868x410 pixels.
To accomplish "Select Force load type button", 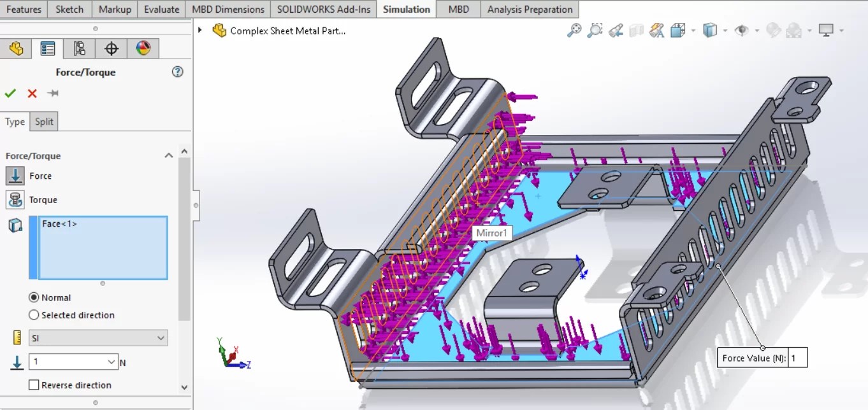I will (x=15, y=176).
